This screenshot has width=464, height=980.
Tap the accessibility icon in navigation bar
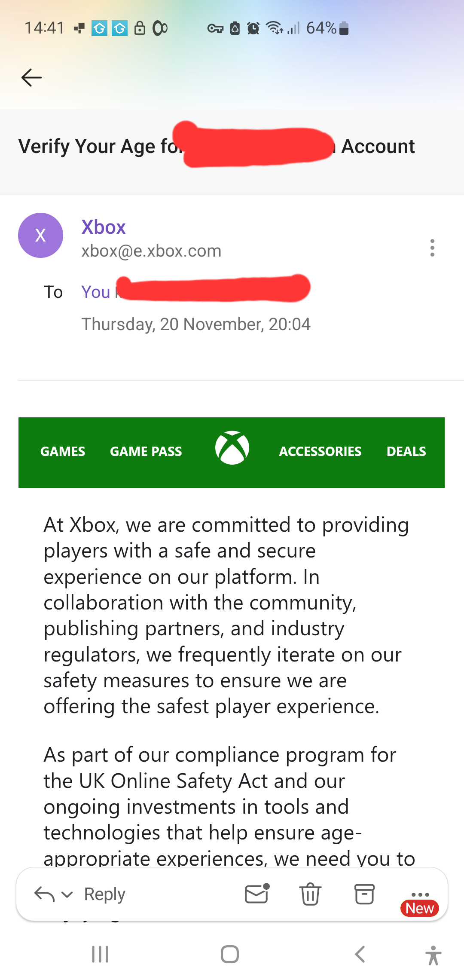(x=434, y=955)
